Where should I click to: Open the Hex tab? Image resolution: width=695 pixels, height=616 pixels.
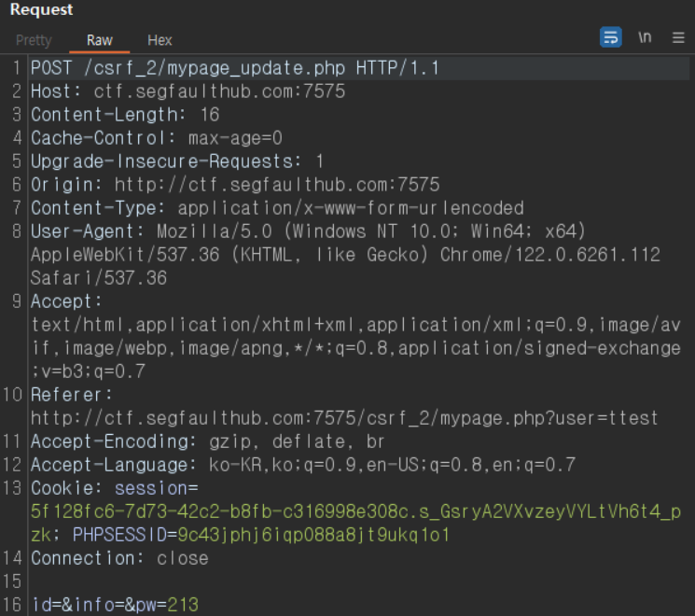(x=160, y=40)
